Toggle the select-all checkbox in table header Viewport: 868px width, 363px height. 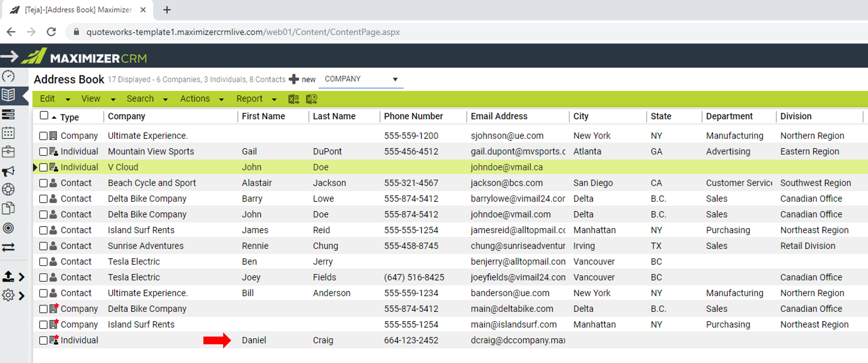click(x=44, y=115)
